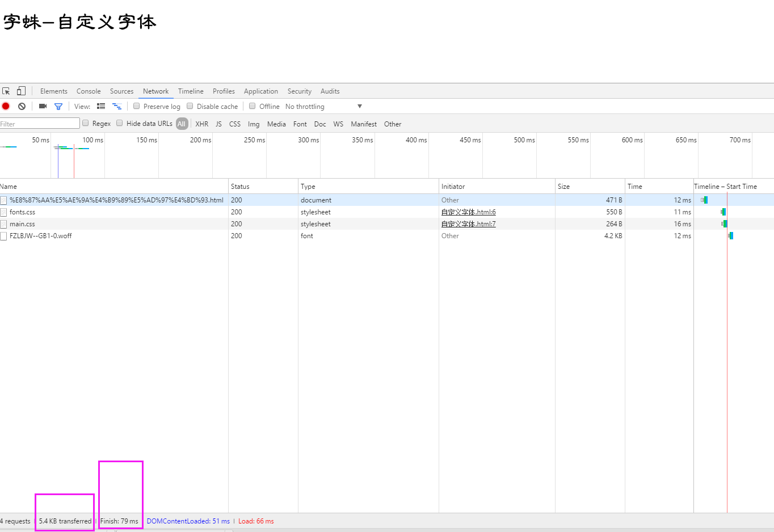The width and height of the screenshot is (774, 532).
Task: Select the Network tab
Action: click(156, 91)
